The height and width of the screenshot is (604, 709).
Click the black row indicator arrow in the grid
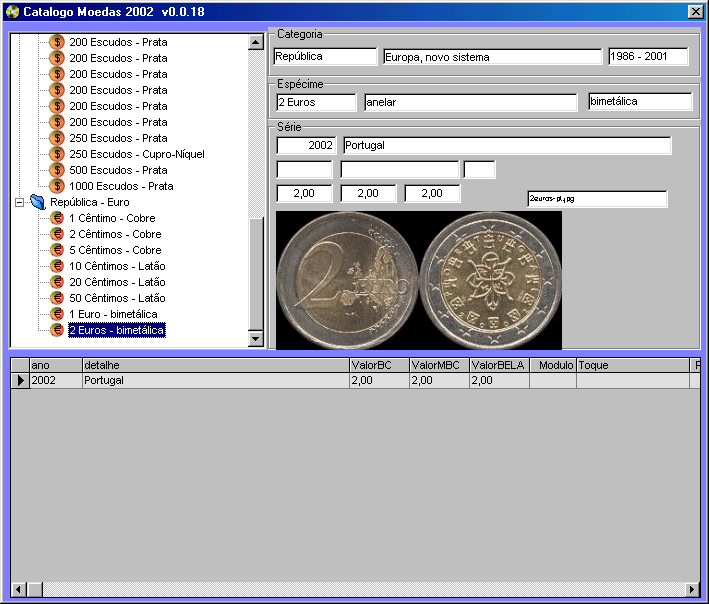tap(20, 381)
